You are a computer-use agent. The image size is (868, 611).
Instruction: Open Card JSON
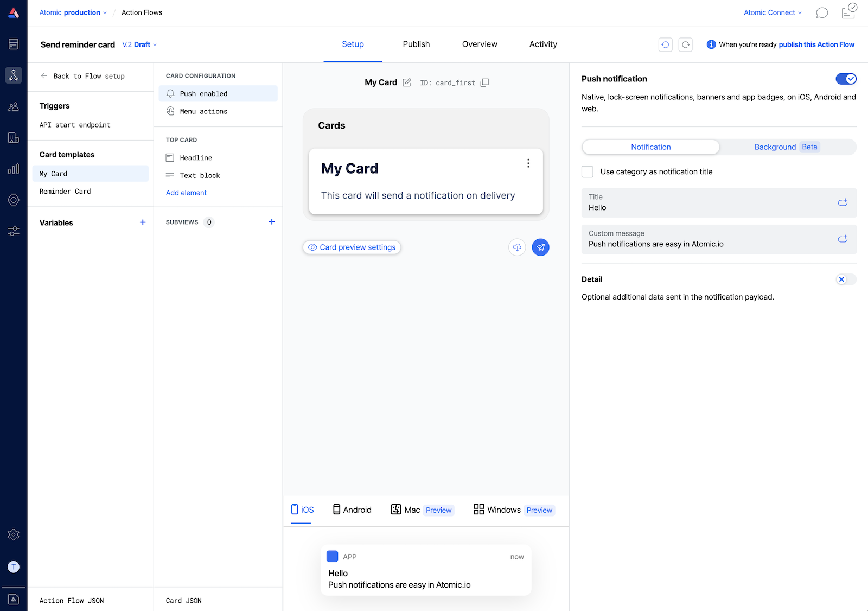184,601
